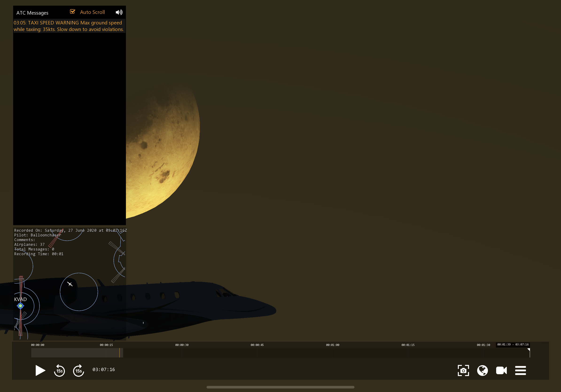
Task: Skip forward 15 seconds
Action: 78,370
